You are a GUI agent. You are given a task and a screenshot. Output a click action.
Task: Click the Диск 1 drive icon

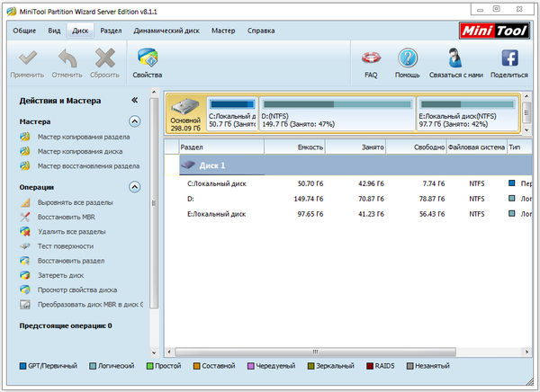[188, 165]
